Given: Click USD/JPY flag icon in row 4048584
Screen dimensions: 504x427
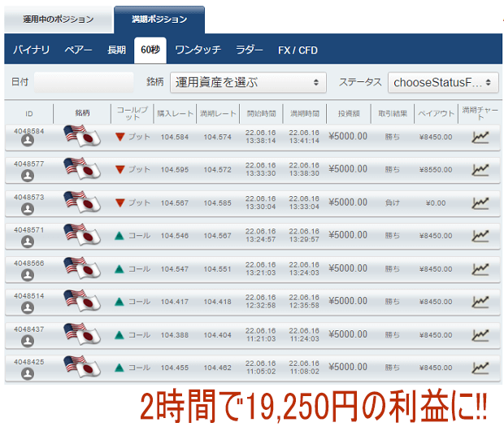Looking at the screenshot, I should click(x=82, y=136).
